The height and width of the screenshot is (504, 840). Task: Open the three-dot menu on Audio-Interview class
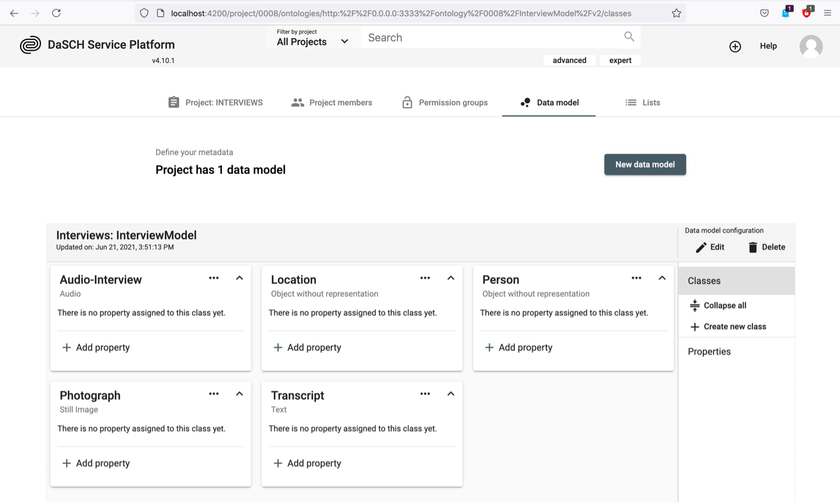click(214, 278)
